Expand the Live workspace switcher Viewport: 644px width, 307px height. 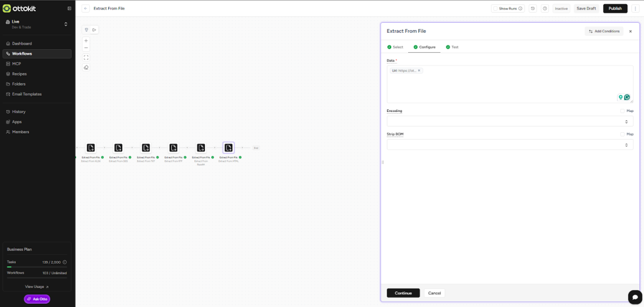[x=66, y=24]
